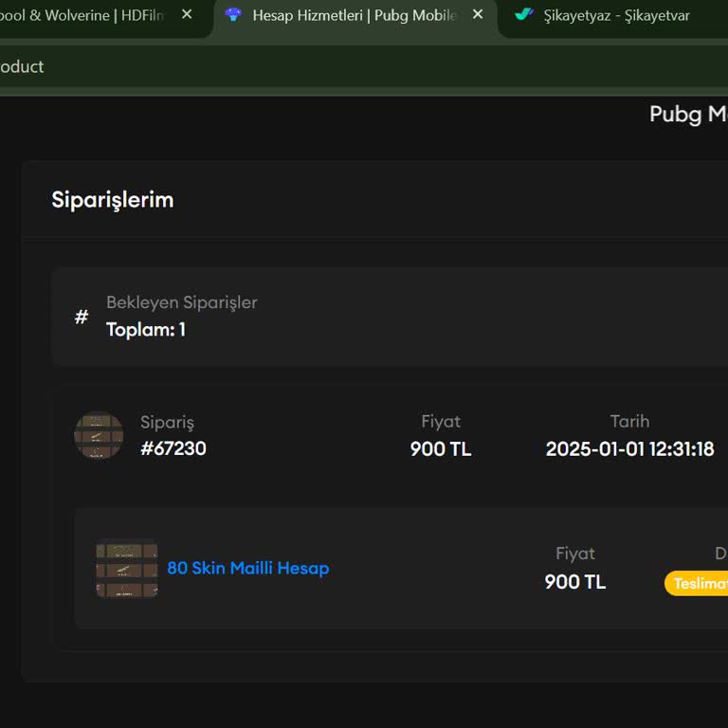Open order number #67230
The image size is (728, 728).
(173, 448)
